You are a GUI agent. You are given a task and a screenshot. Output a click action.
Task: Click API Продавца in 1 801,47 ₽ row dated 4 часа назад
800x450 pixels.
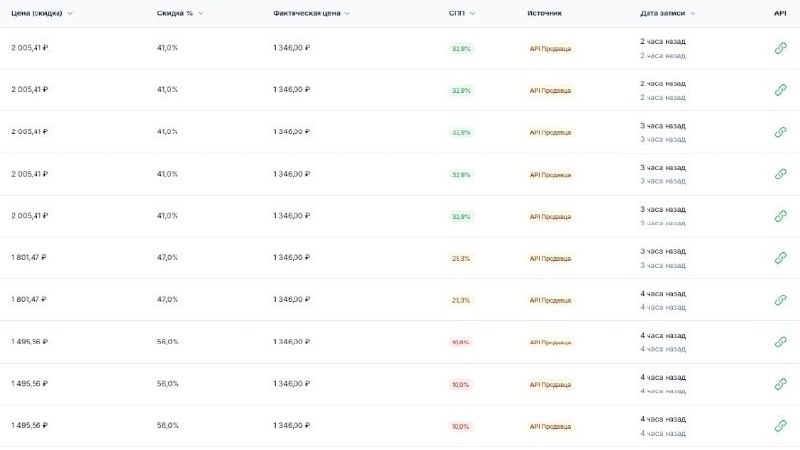click(x=550, y=301)
